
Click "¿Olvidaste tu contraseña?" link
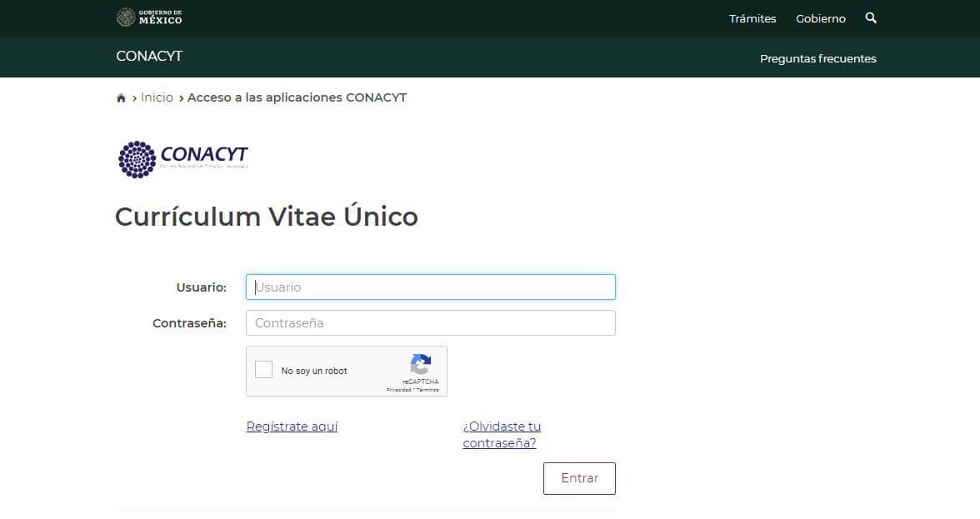(x=502, y=435)
